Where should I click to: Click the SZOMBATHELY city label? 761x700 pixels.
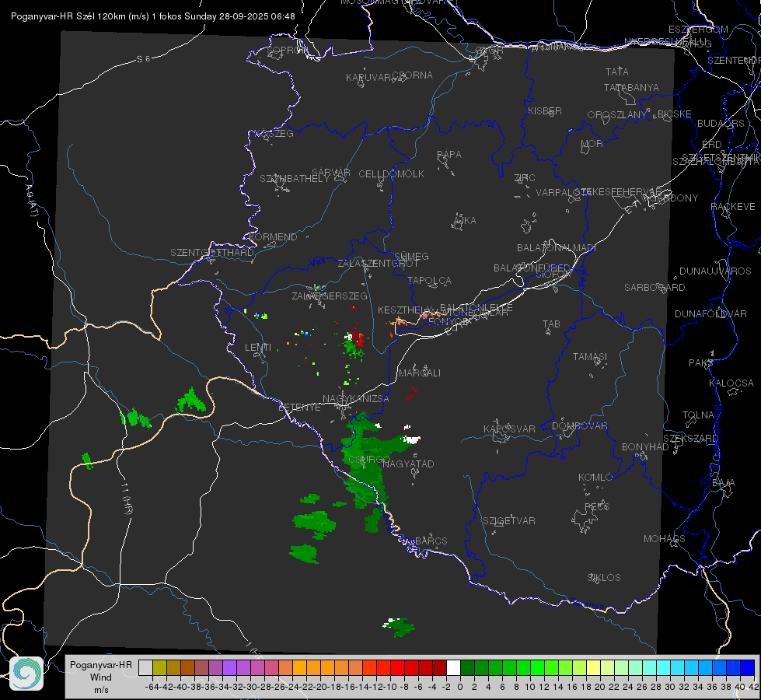[x=295, y=179]
